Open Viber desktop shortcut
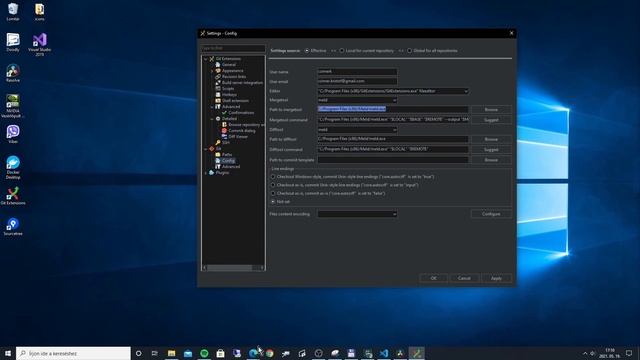 pos(13,134)
